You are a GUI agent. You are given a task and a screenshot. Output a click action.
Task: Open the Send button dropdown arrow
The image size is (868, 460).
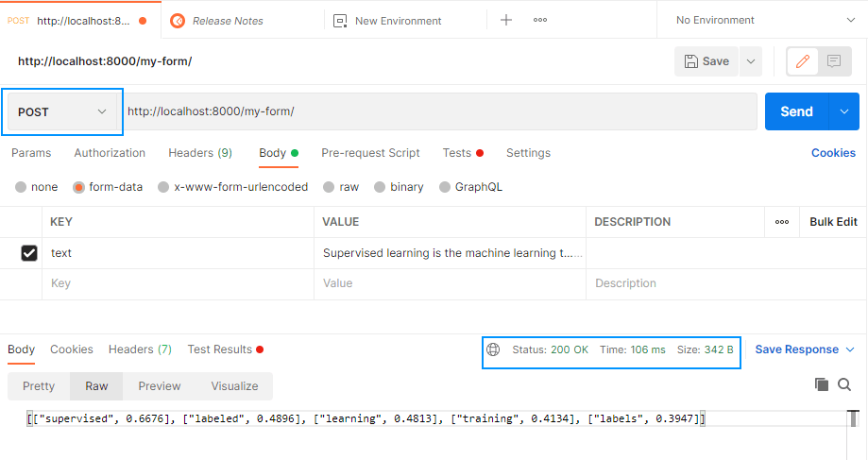point(844,111)
